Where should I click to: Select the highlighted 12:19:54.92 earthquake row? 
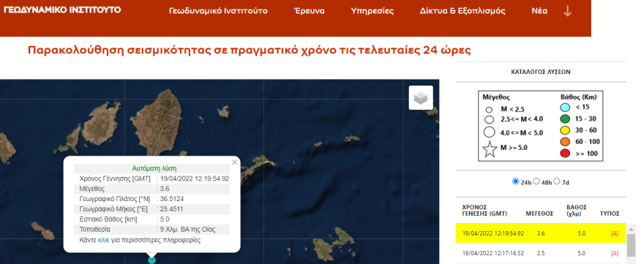click(541, 233)
